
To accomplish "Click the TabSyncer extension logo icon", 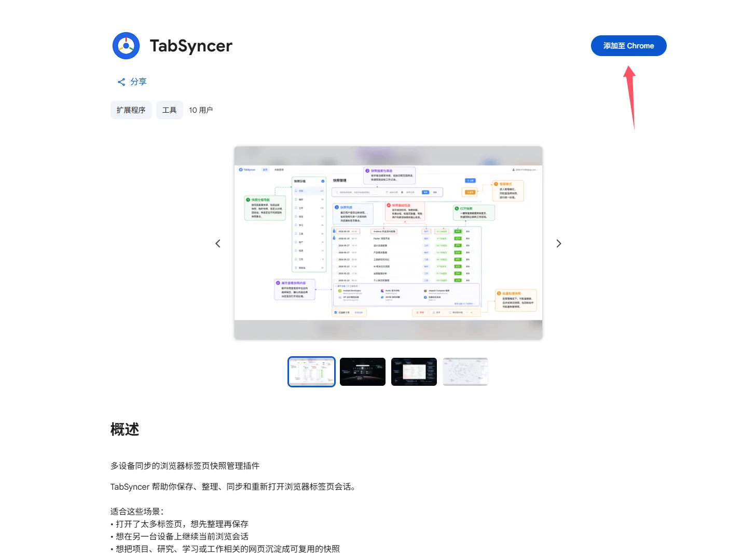I will [126, 46].
